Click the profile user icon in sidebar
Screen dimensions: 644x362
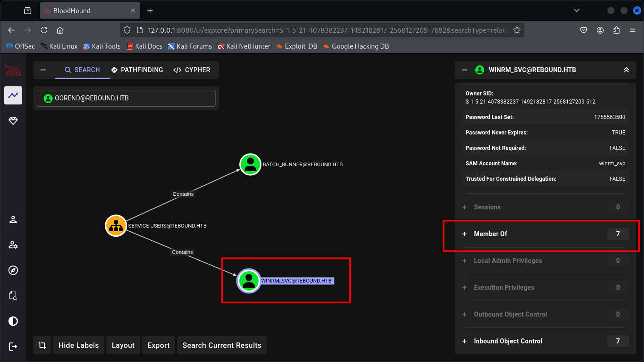click(x=13, y=220)
